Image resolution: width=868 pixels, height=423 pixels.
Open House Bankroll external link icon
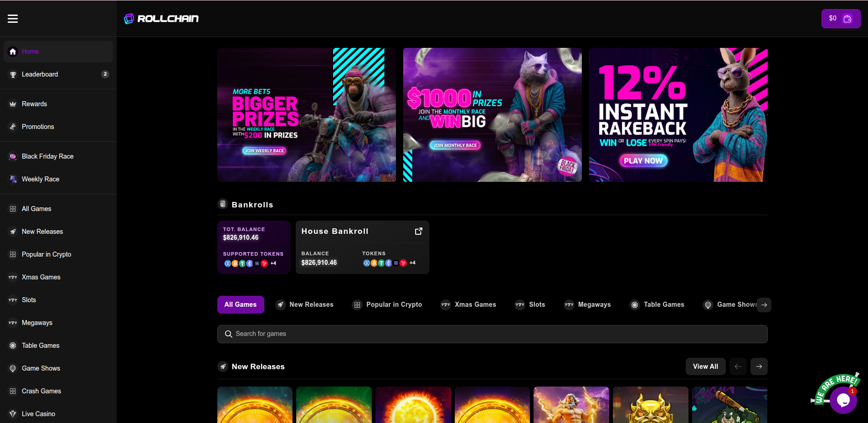click(x=418, y=231)
